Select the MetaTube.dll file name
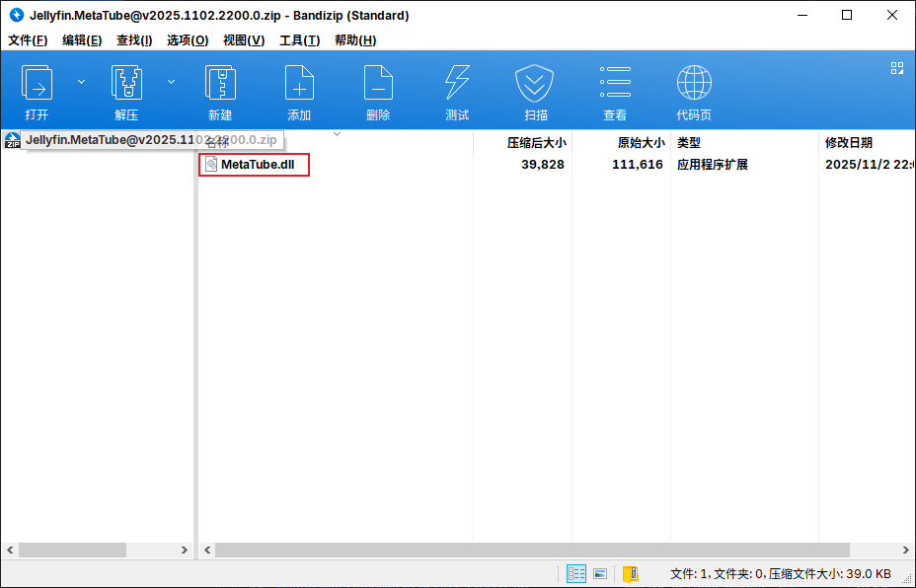916x588 pixels. 258,165
